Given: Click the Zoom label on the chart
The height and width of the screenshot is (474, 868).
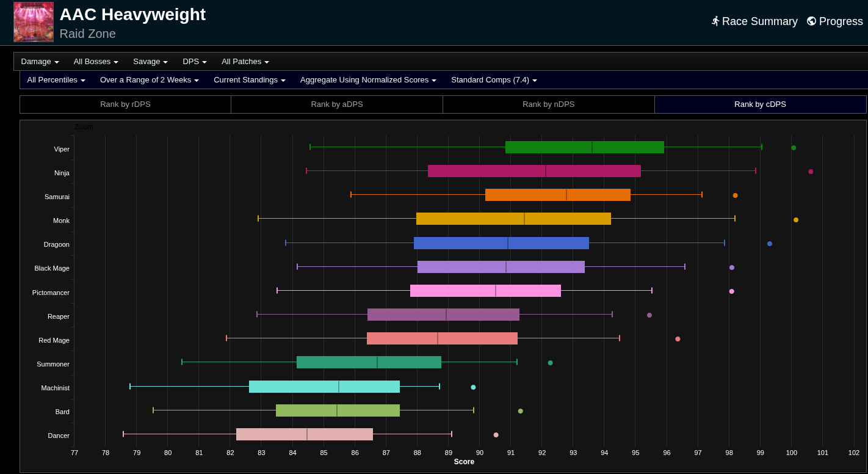Looking at the screenshot, I should [84, 127].
